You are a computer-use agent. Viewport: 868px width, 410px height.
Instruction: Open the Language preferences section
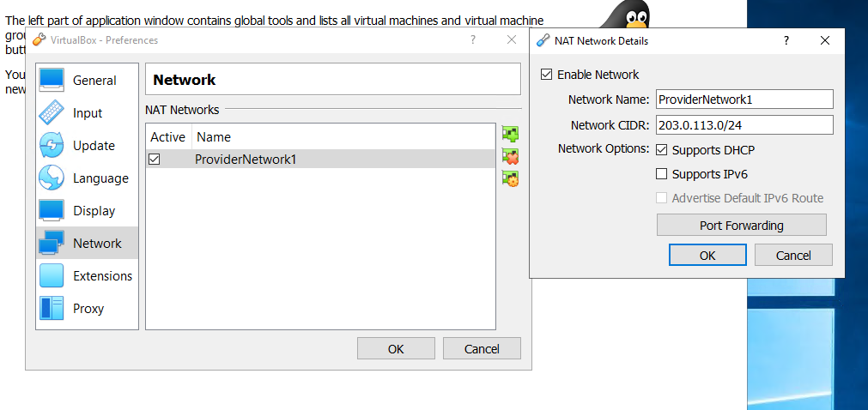(x=87, y=178)
